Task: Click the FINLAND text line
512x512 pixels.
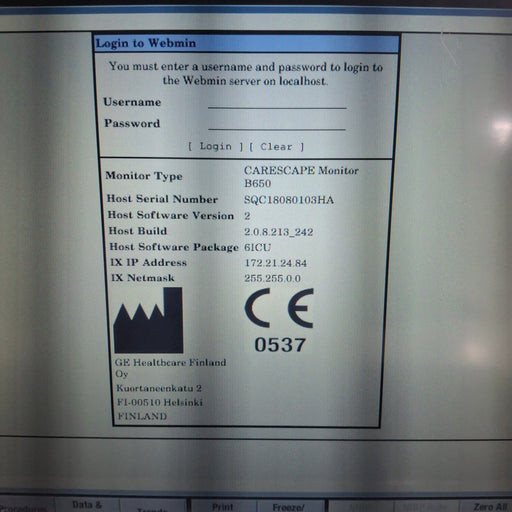Action: 142,416
